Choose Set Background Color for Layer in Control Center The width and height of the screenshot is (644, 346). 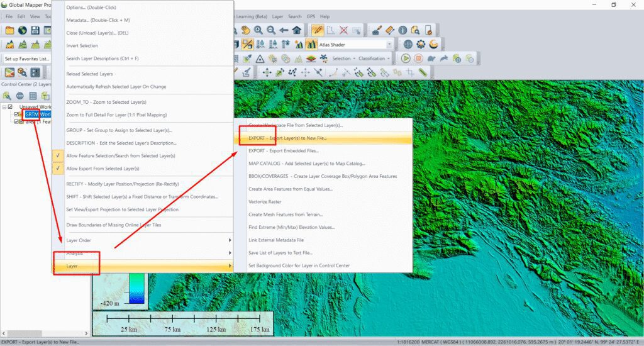click(323, 265)
